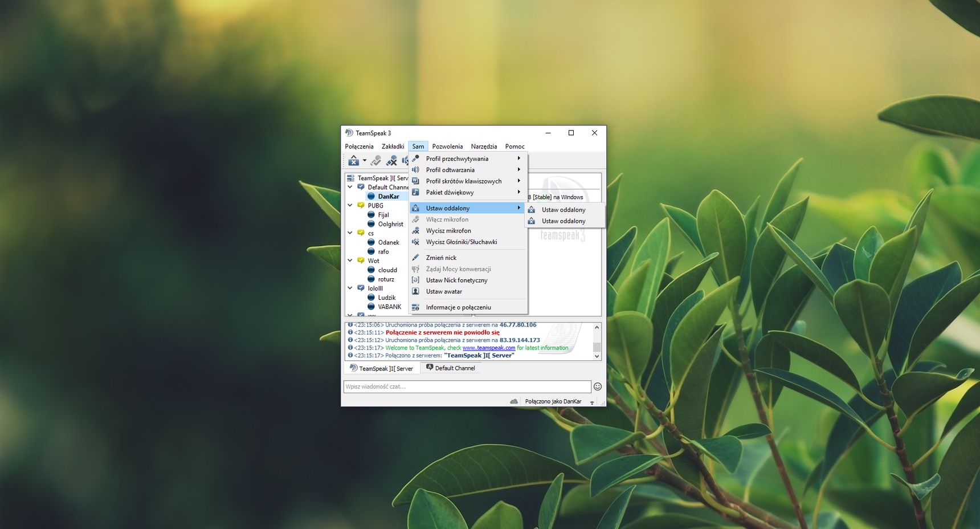Toggle the mute speakers toolbar icon
Viewport: 980px width, 529px height.
pos(405,161)
